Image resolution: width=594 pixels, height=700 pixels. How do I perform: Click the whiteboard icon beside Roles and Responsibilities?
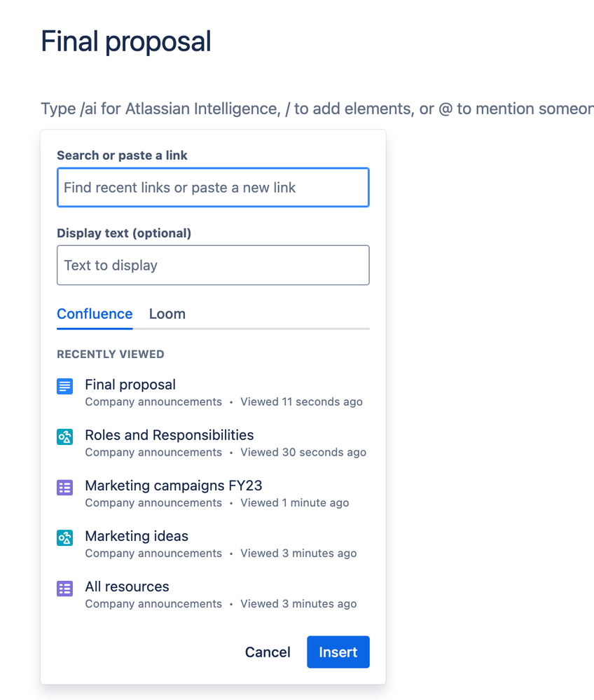(64, 436)
